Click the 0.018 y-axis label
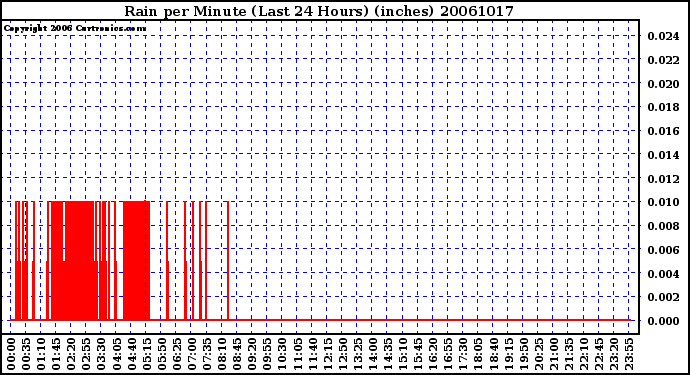 coord(663,107)
